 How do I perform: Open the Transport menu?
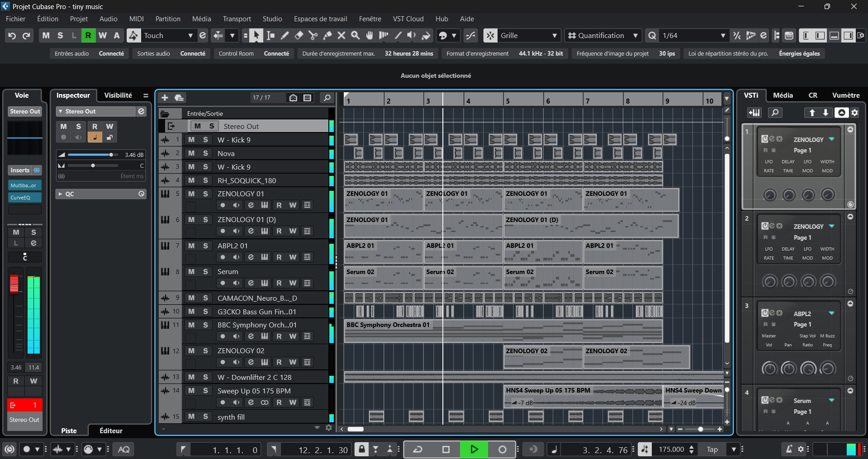pyautogui.click(x=237, y=19)
